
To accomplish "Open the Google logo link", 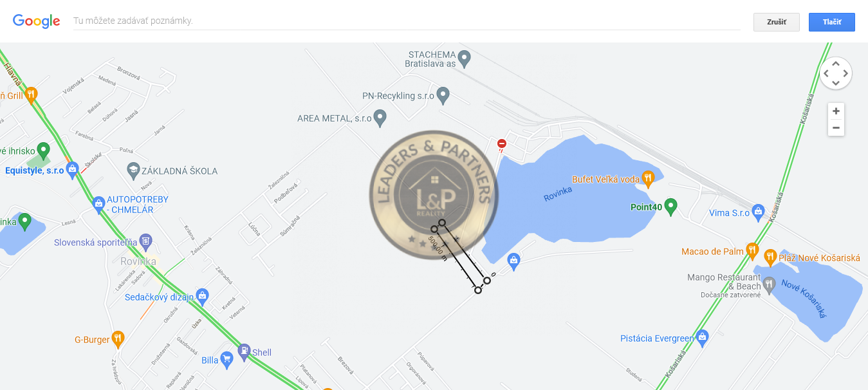I will 37,21.
